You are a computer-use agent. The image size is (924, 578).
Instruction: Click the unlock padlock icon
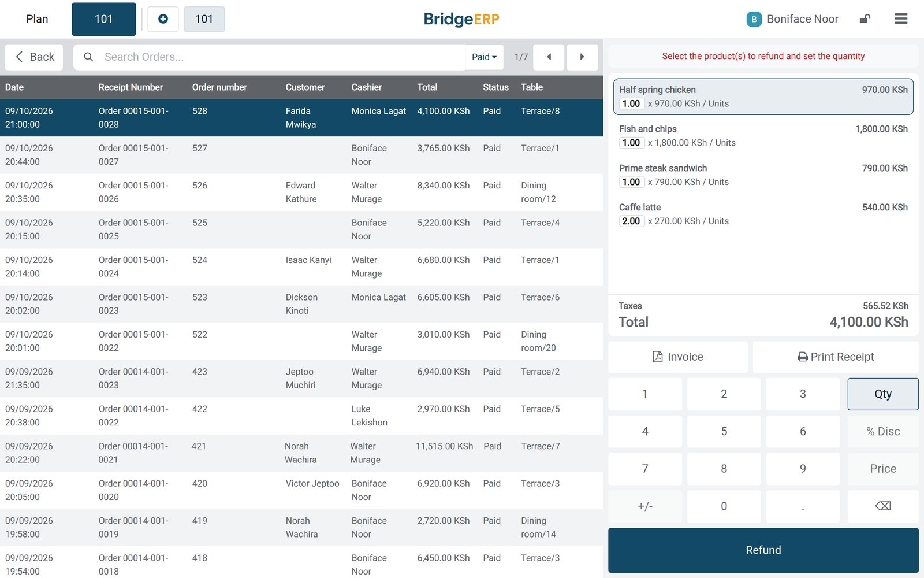coord(865,18)
